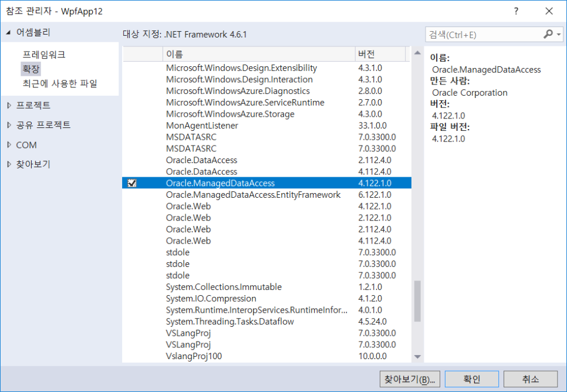The width and height of the screenshot is (567, 392).
Task: Select the 확장 category
Action: (31, 69)
